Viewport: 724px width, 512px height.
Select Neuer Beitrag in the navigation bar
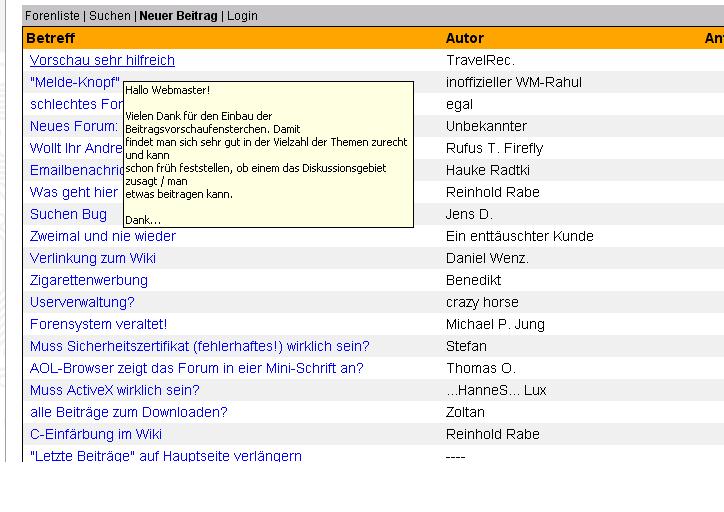178,16
